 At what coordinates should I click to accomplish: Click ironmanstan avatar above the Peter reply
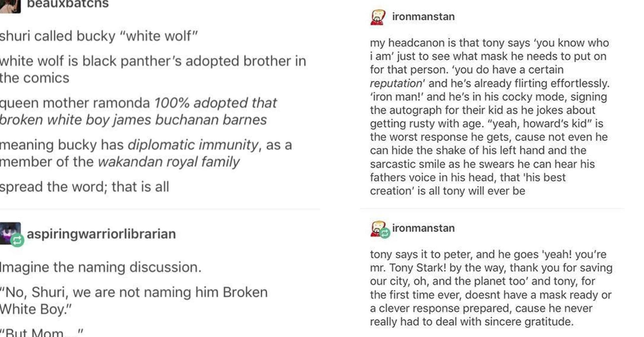tap(377, 227)
